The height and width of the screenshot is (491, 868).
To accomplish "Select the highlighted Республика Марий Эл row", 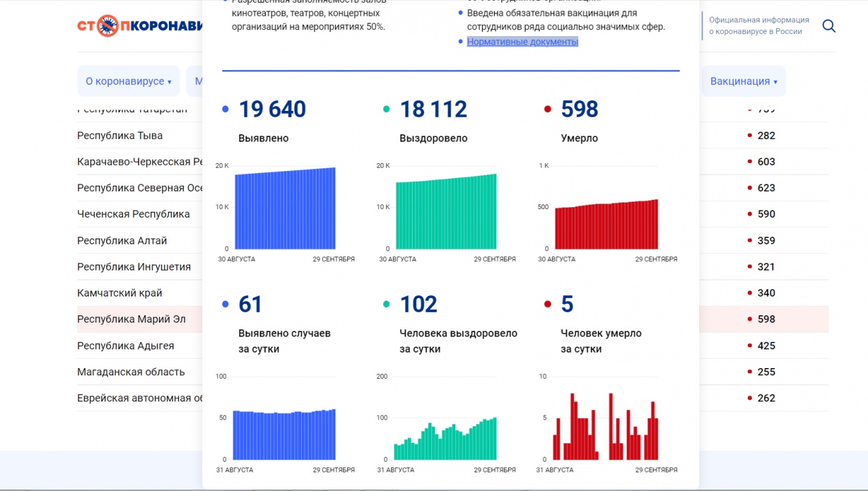I will [x=132, y=319].
